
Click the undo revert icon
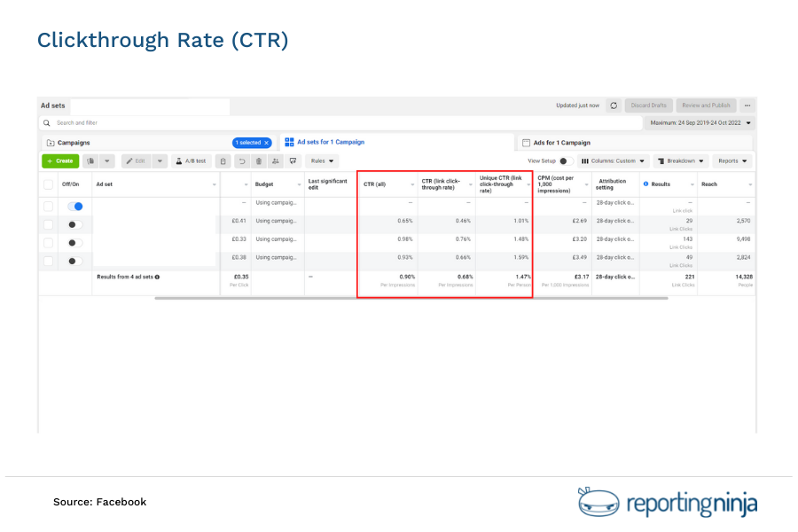[240, 161]
